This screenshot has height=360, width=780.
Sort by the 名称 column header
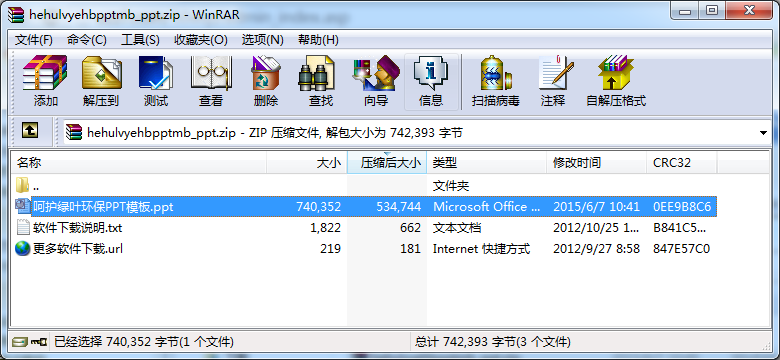[x=139, y=163]
